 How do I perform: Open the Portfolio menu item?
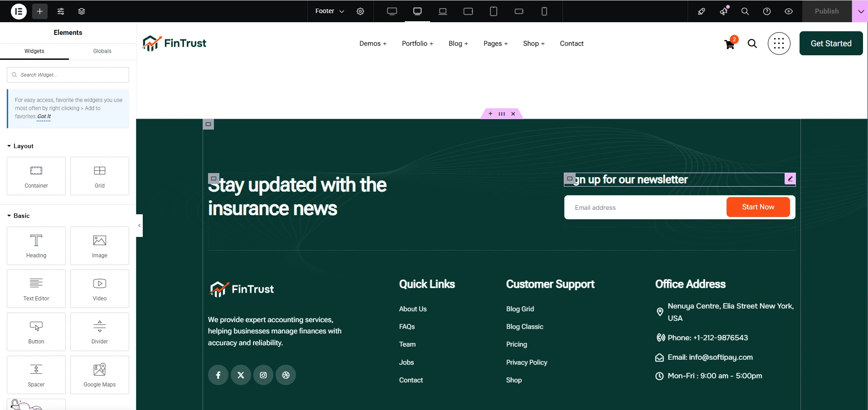(x=417, y=43)
